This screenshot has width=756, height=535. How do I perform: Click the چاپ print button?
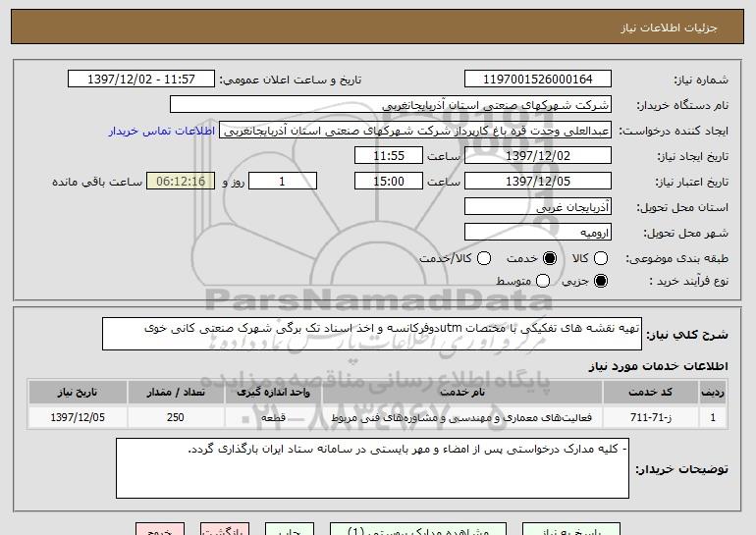click(x=290, y=529)
